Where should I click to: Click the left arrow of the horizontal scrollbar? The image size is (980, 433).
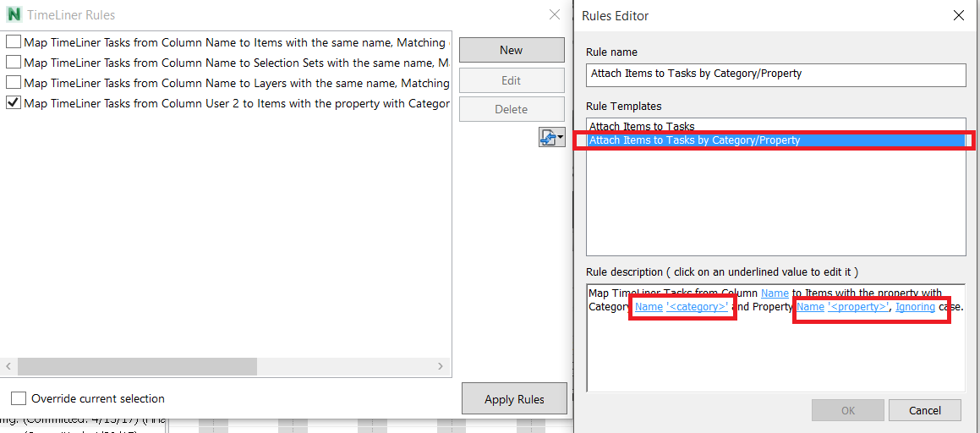[9, 366]
